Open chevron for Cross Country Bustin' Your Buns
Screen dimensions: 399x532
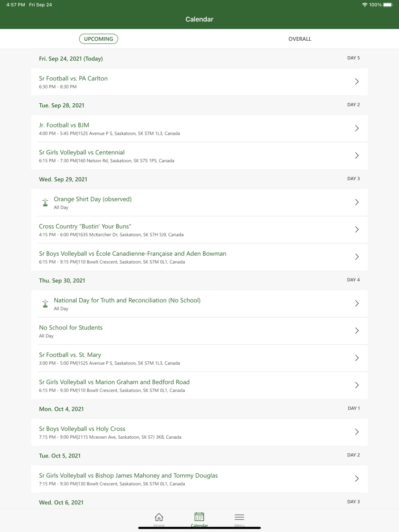point(357,230)
